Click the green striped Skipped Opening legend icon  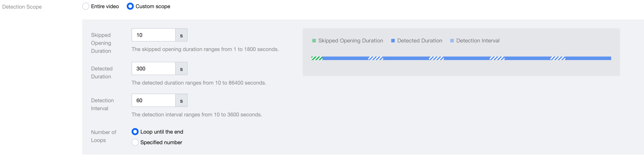tap(314, 41)
